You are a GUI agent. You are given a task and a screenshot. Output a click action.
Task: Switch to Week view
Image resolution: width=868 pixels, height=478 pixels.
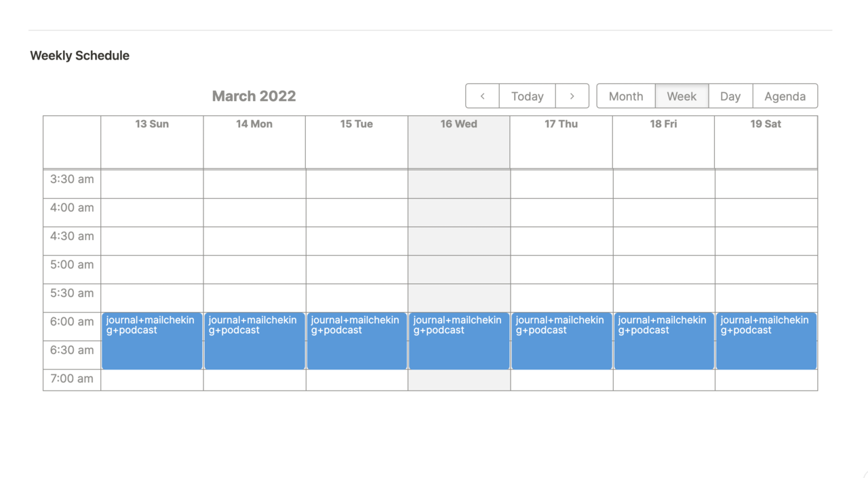[x=682, y=96]
